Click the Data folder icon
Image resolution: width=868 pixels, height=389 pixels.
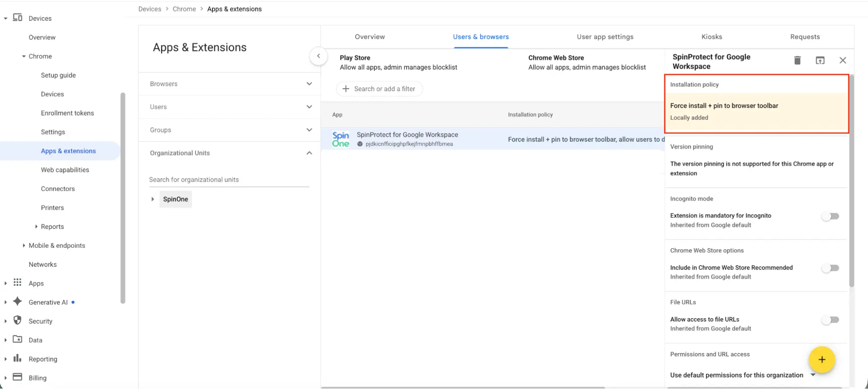click(17, 339)
